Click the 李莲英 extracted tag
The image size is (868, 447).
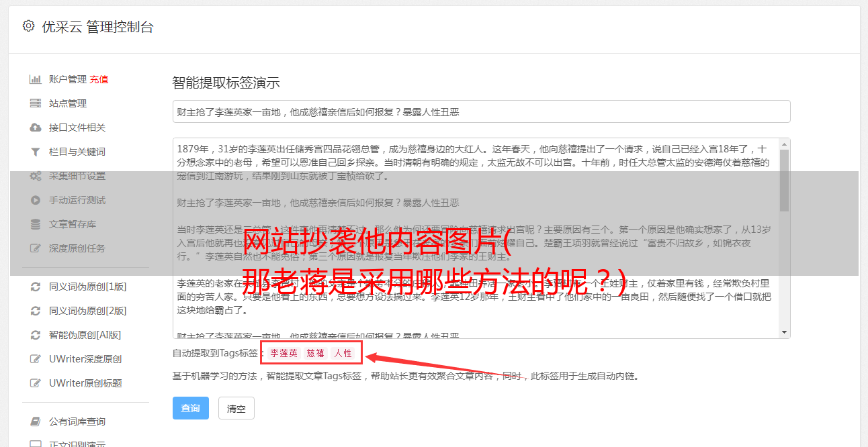click(284, 353)
